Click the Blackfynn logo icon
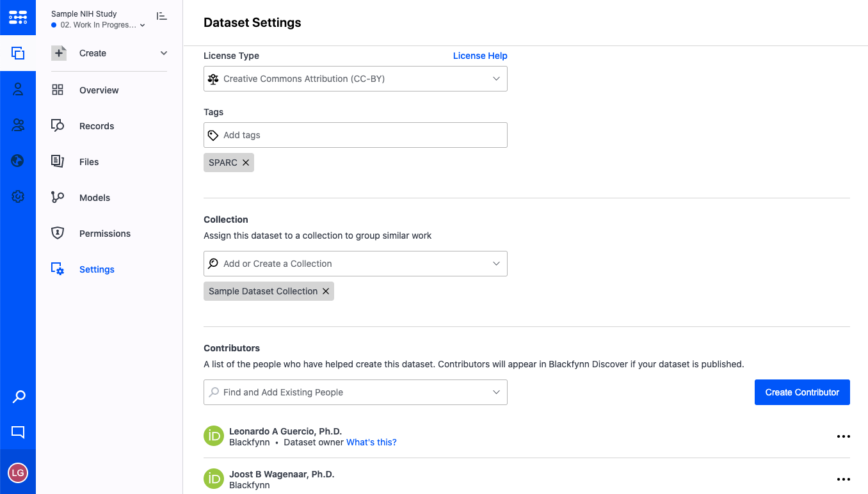The image size is (868, 494). tap(18, 17)
